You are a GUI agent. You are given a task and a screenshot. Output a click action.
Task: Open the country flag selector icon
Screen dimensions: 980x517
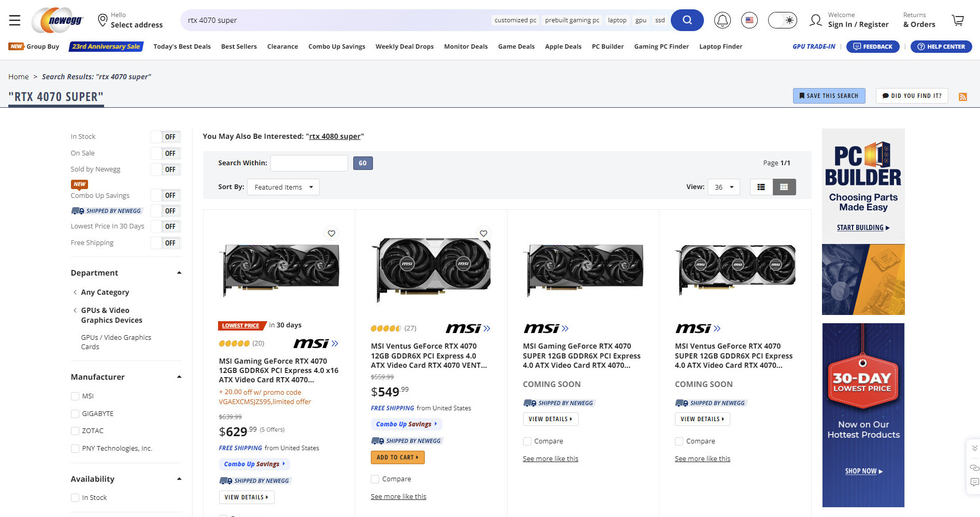(x=749, y=20)
